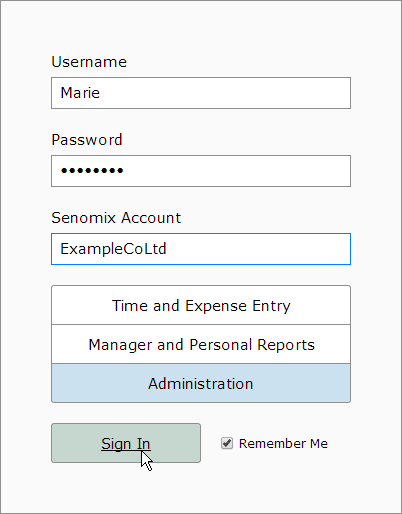Click the Senomix Account label
This screenshot has width=402, height=514.
(x=116, y=218)
